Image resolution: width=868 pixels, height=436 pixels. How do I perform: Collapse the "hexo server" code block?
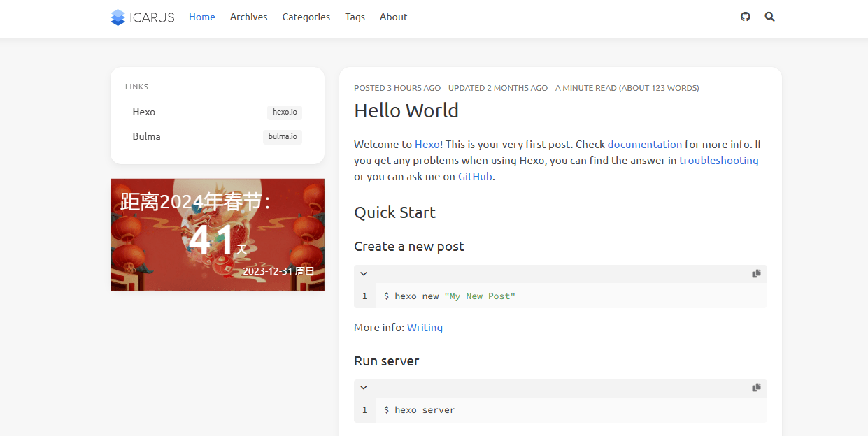tap(364, 388)
